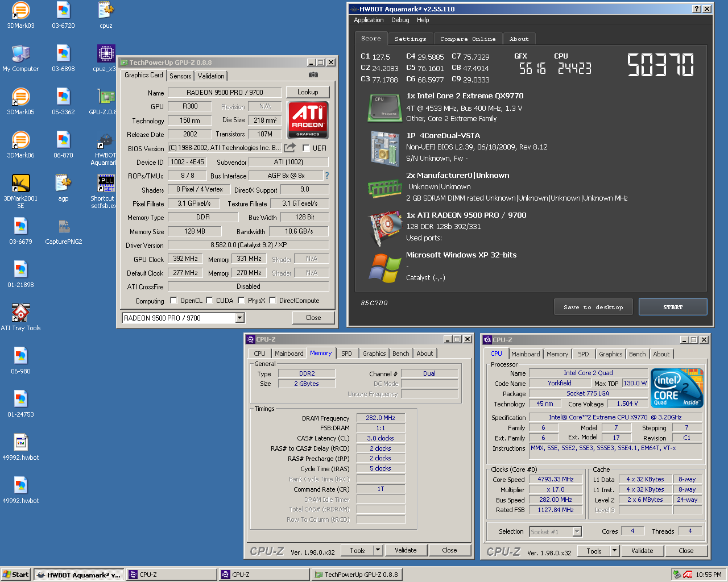Open the Application menu in Aquamark

coord(369,20)
